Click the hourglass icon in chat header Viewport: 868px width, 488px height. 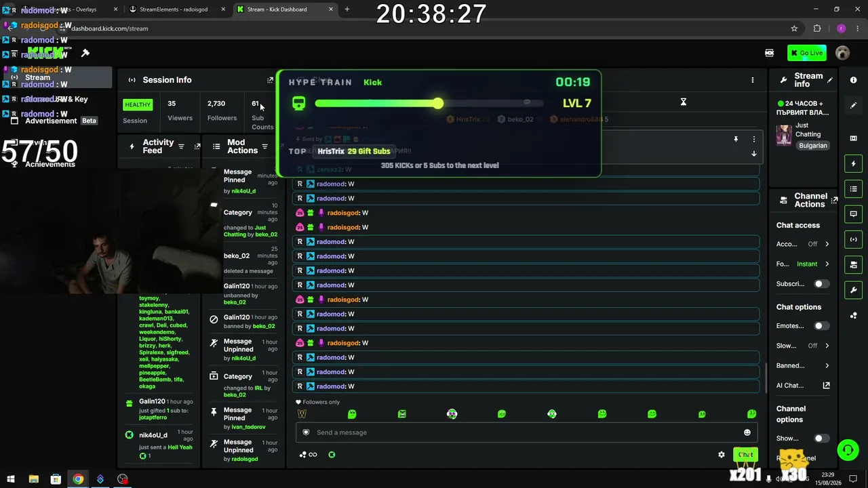click(x=684, y=102)
